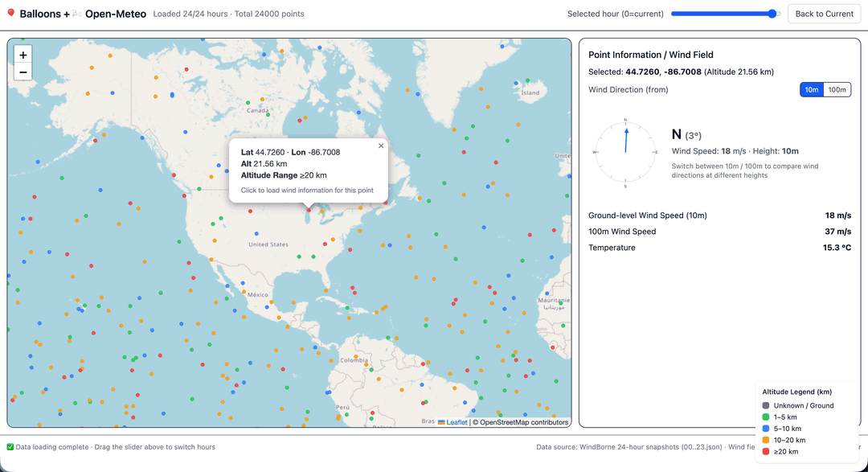The height and width of the screenshot is (472, 868).
Task: Switch wind height back to 10m
Action: (811, 89)
